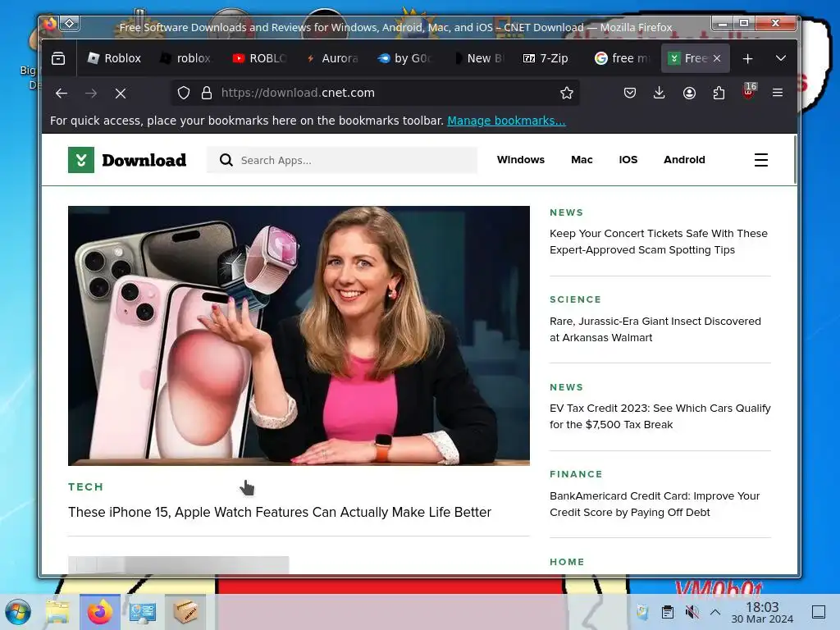The height and width of the screenshot is (630, 840).
Task: Open the Windows category
Action: click(x=521, y=160)
